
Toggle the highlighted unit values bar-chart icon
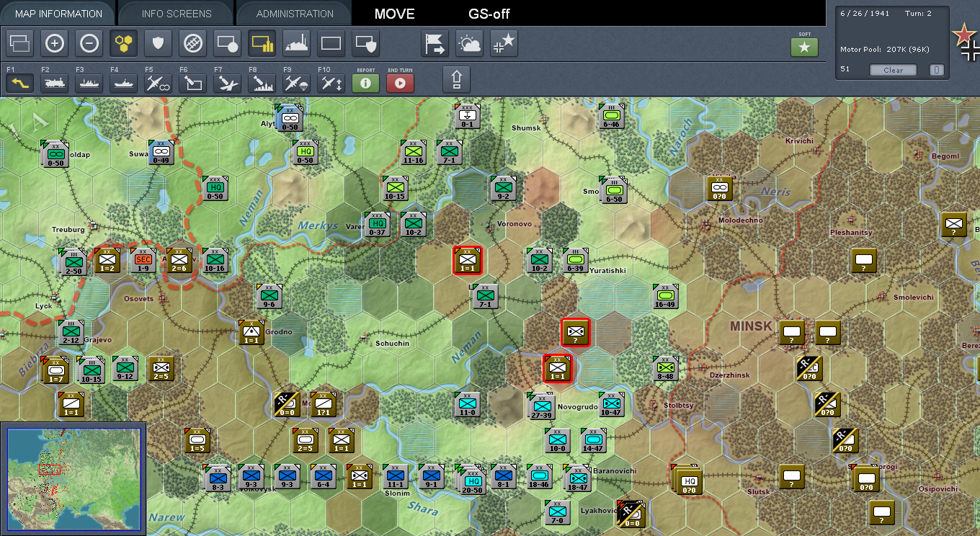(262, 44)
